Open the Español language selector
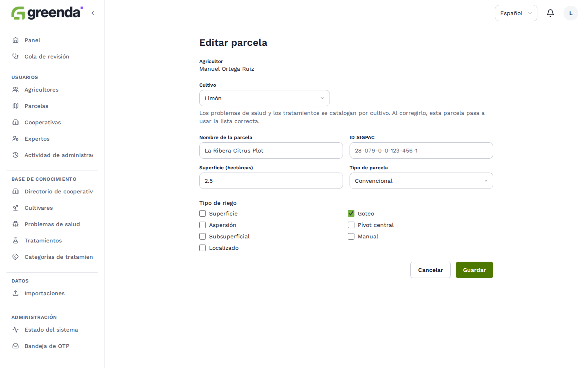This screenshot has width=588, height=368. [516, 13]
